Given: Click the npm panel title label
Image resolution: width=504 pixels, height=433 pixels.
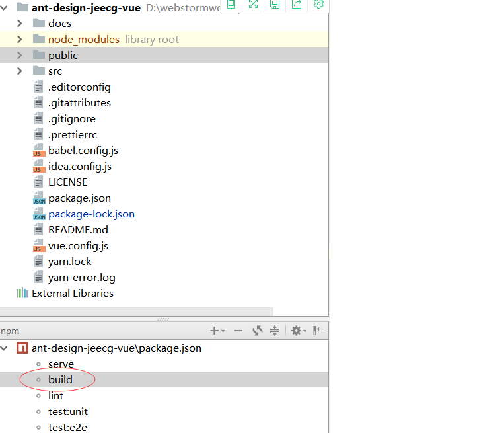Looking at the screenshot, I should (10, 331).
